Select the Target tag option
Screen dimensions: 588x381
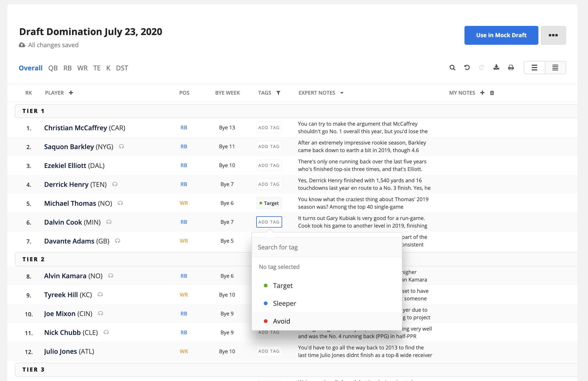pos(282,286)
